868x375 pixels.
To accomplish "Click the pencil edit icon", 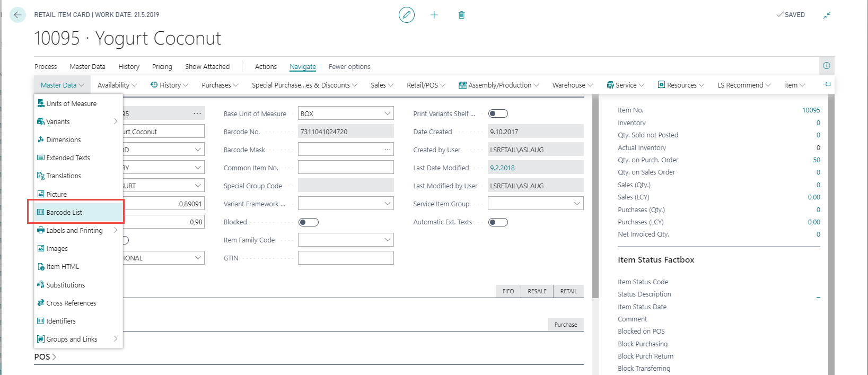I will tap(407, 15).
